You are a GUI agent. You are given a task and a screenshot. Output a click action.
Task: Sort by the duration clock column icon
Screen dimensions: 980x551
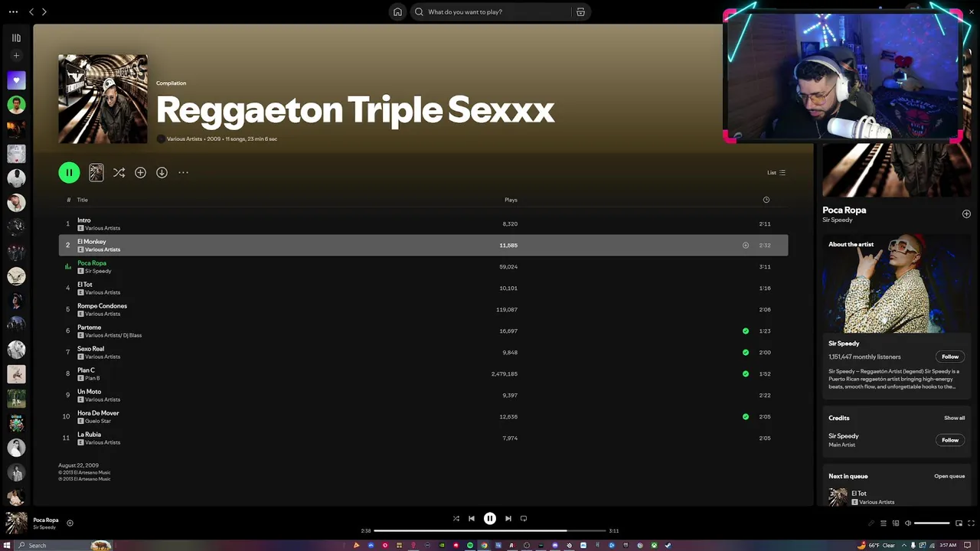(x=766, y=200)
